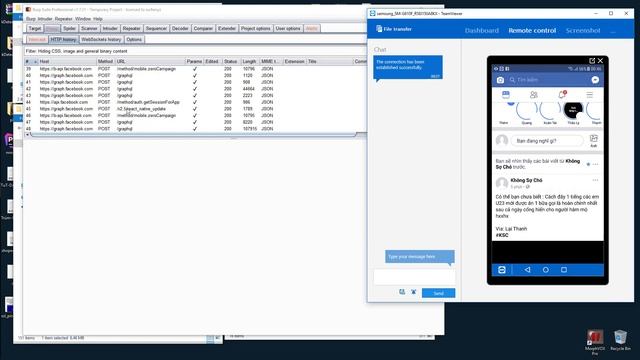Switch to the Sequencer tab
Screen dimensions: 640x360
click(x=156, y=29)
